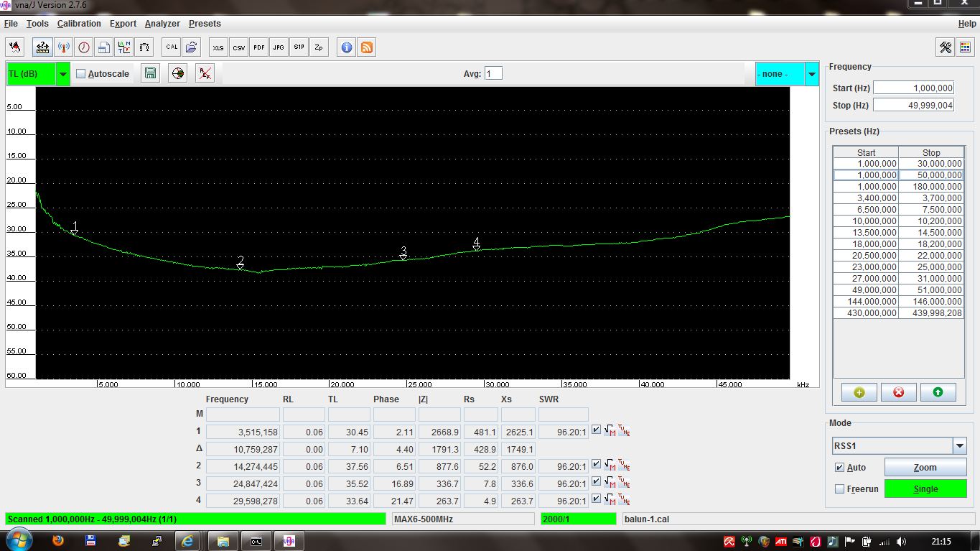Click the orange RSS feed icon
Image resolution: width=980 pixels, height=551 pixels.
point(366,47)
